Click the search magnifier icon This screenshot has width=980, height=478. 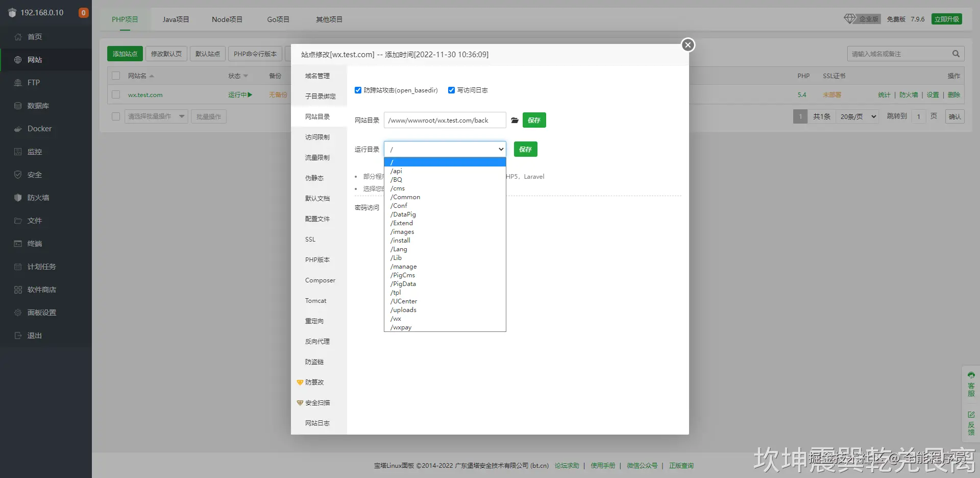click(x=956, y=54)
